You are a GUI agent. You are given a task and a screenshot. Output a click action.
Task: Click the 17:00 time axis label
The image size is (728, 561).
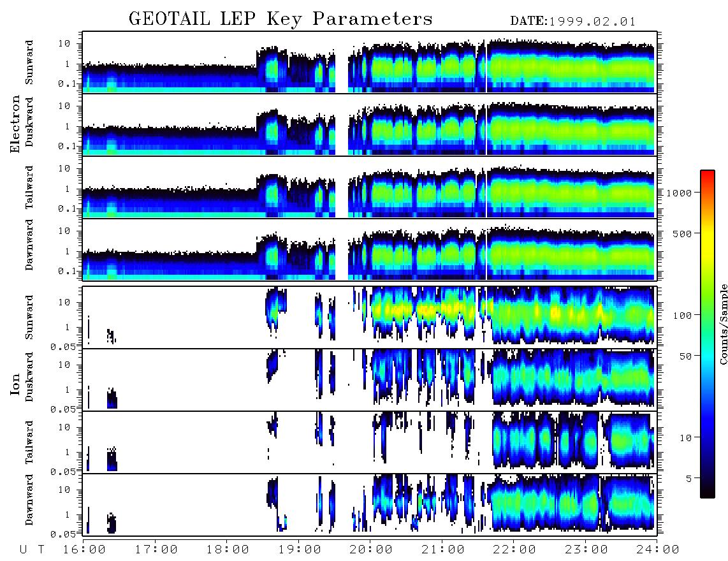(156, 550)
